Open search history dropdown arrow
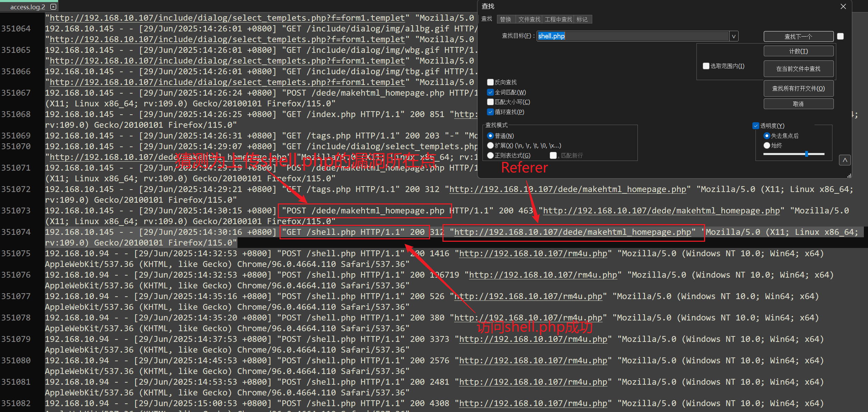Image resolution: width=868 pixels, height=412 pixels. click(x=734, y=36)
